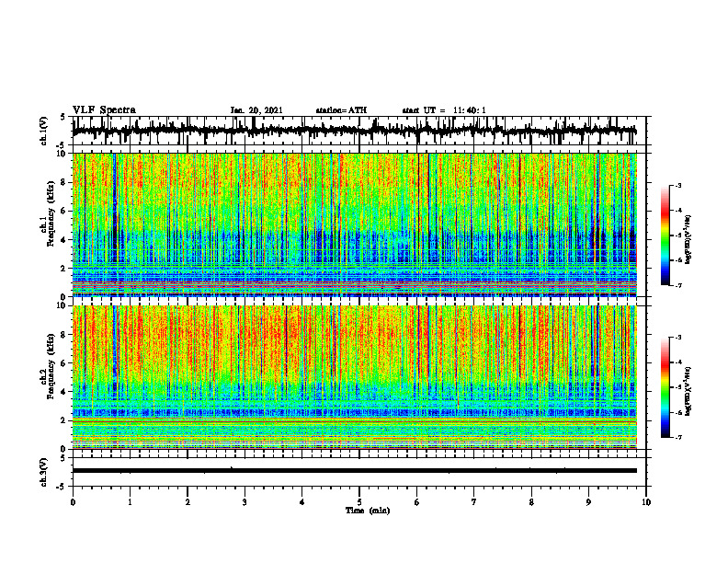Click time axis tick label "0"
The height and width of the screenshot is (563, 728).
(73, 502)
